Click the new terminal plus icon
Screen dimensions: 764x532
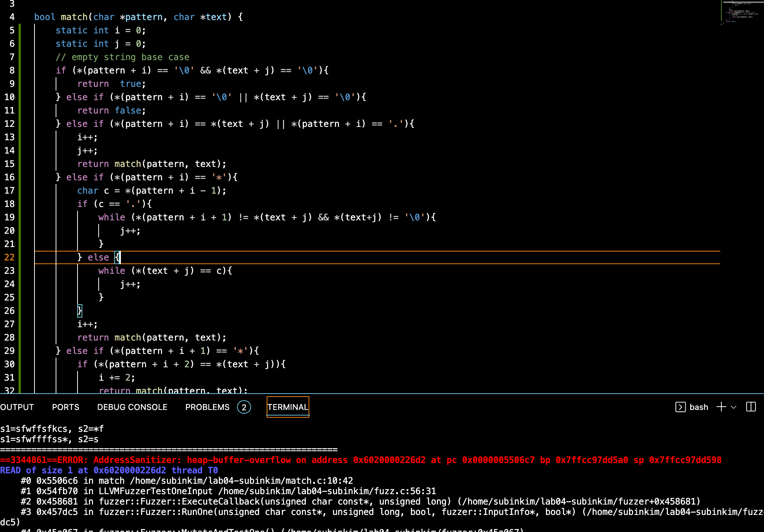coord(721,407)
